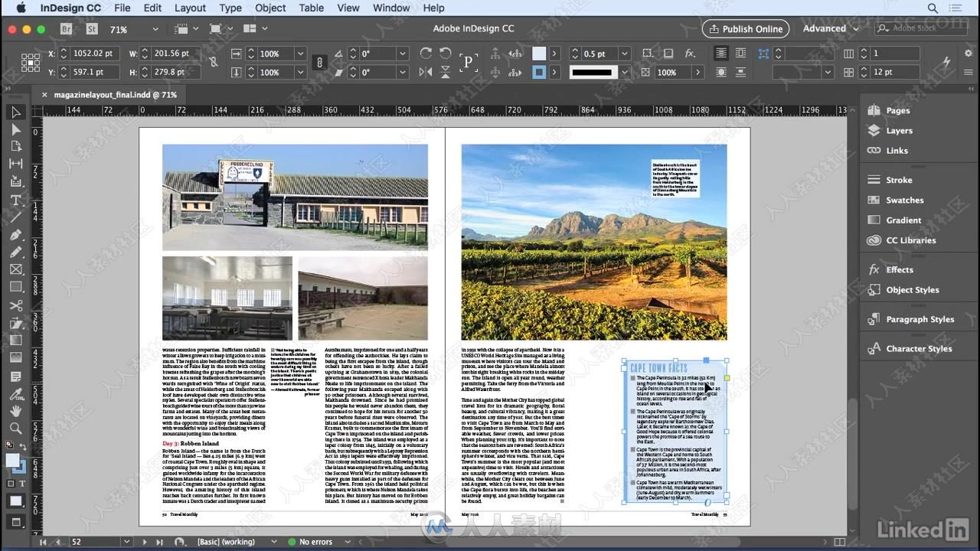
Task: Select the Direct Selection tool
Action: (x=15, y=129)
